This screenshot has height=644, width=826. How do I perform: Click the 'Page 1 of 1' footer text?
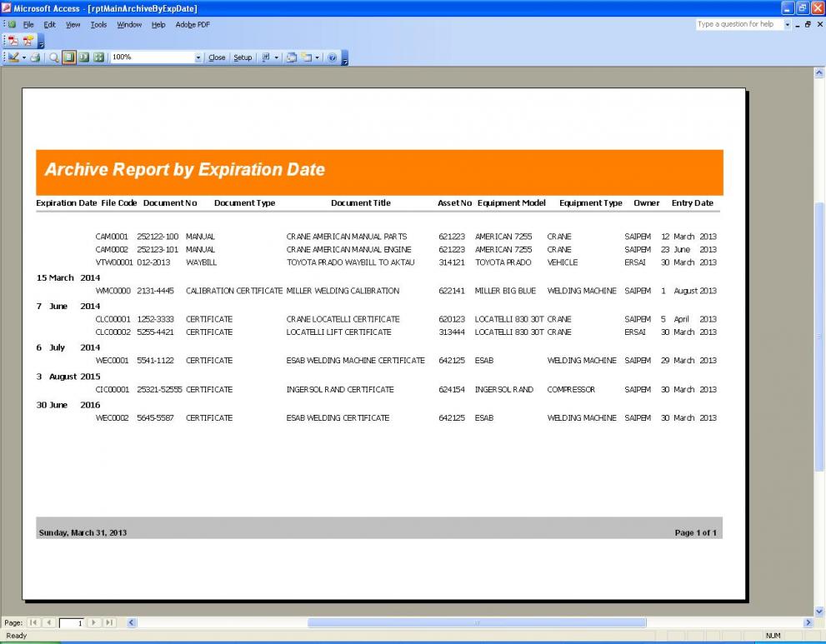tap(695, 533)
